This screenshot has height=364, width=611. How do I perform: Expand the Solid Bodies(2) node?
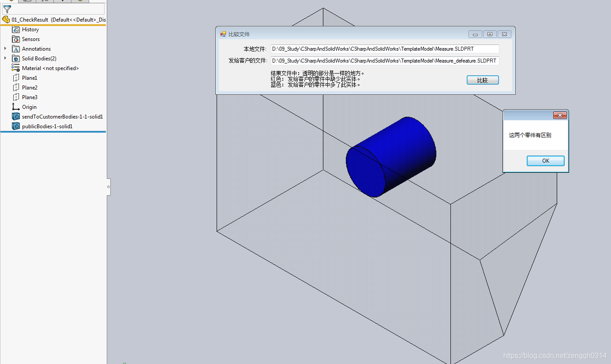point(5,59)
